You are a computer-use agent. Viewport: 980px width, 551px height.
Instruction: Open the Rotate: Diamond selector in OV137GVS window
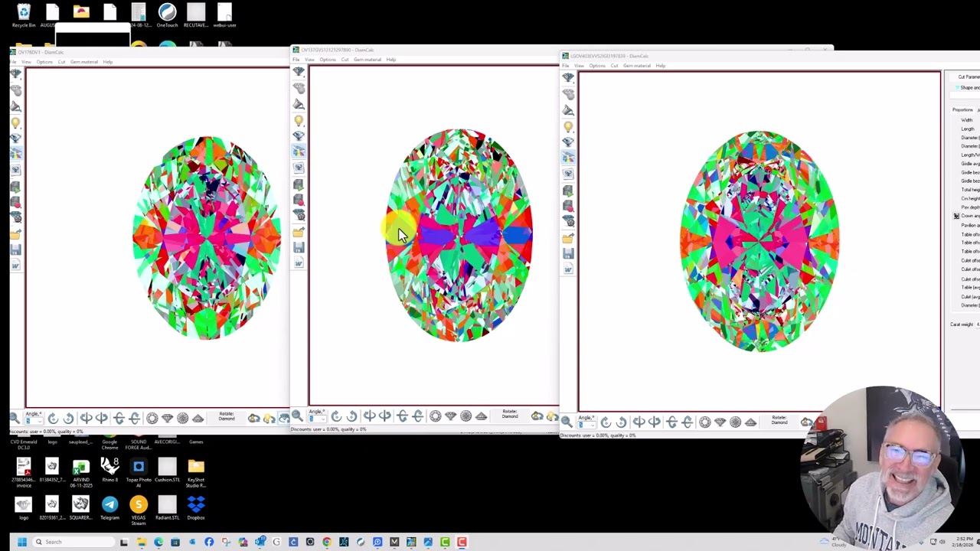click(x=510, y=414)
